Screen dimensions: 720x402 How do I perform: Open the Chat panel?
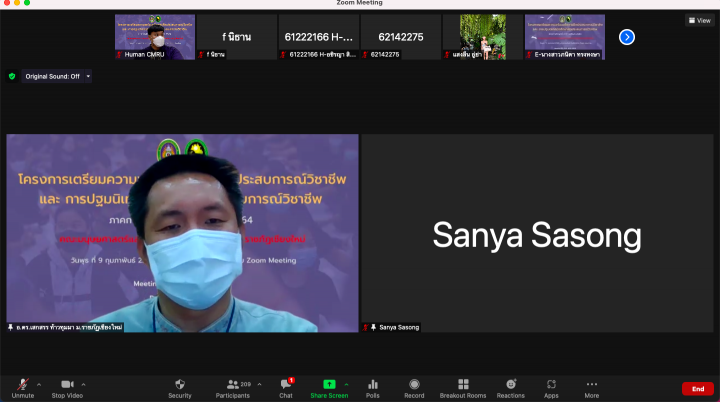tap(286, 385)
